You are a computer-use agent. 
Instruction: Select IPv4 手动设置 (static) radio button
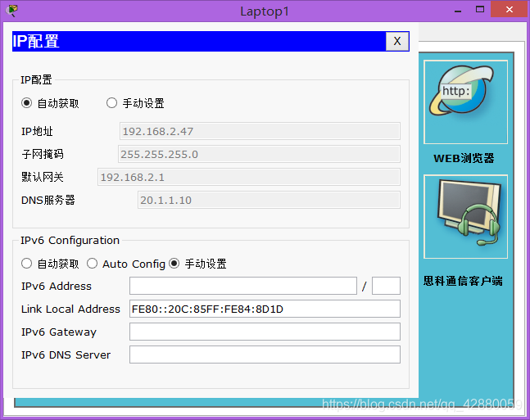click(x=111, y=103)
